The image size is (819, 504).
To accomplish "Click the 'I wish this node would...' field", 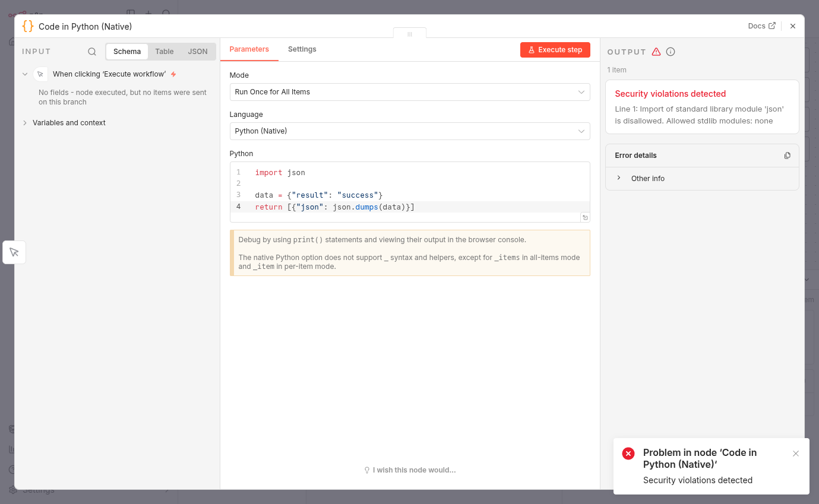I will click(409, 470).
